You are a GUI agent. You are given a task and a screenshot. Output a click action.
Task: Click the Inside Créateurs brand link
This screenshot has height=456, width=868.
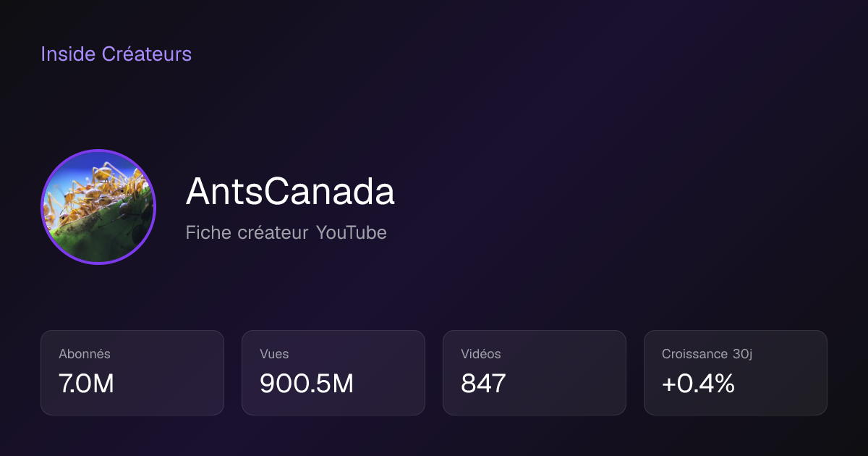[116, 54]
